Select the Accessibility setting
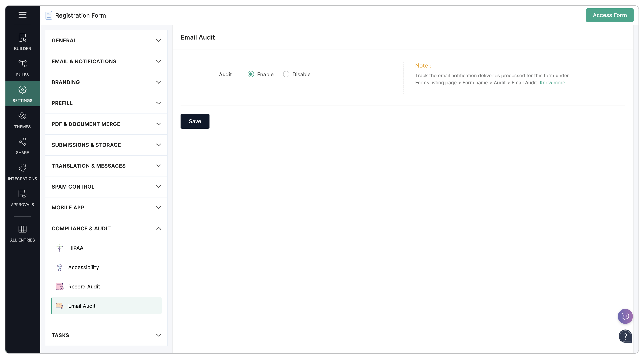This screenshot has height=359, width=644. [83, 267]
